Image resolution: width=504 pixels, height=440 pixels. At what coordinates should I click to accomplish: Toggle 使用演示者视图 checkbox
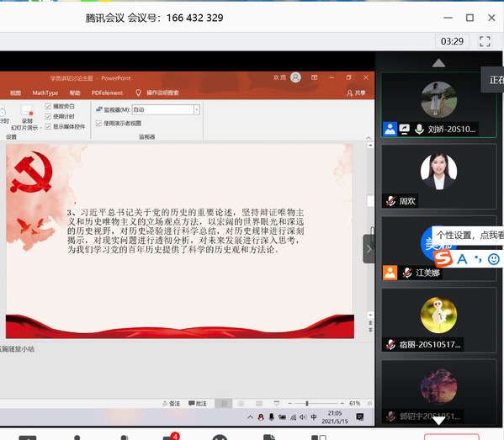tap(99, 123)
